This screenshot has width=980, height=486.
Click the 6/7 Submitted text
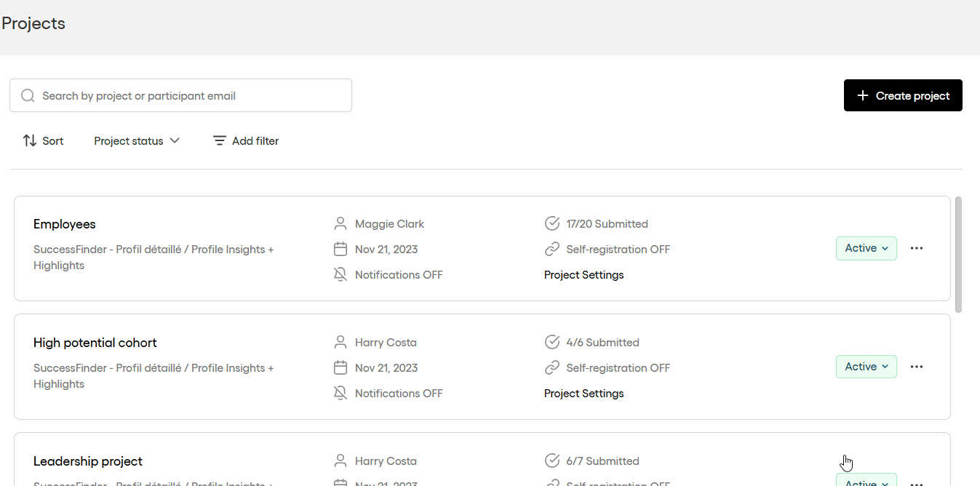tap(603, 461)
